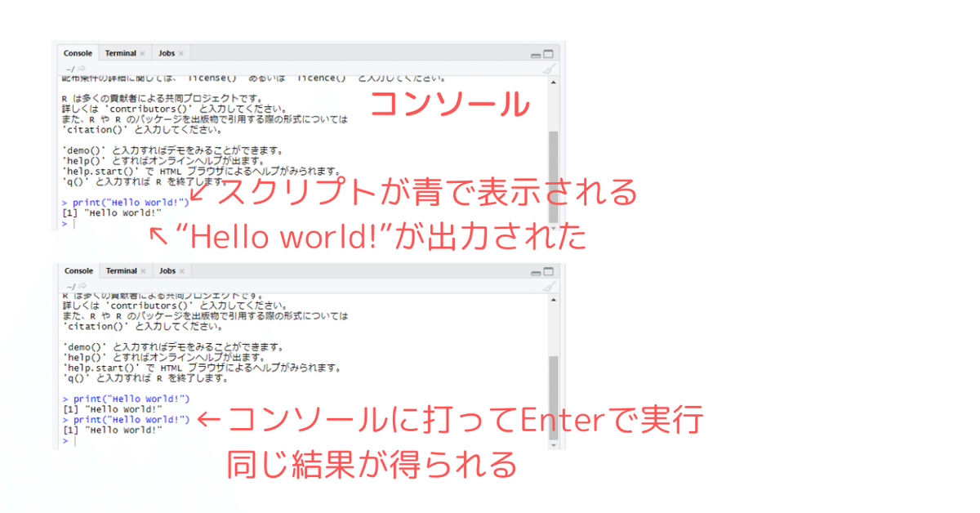Switch to the Terminal tab in the upper pane

(x=119, y=52)
